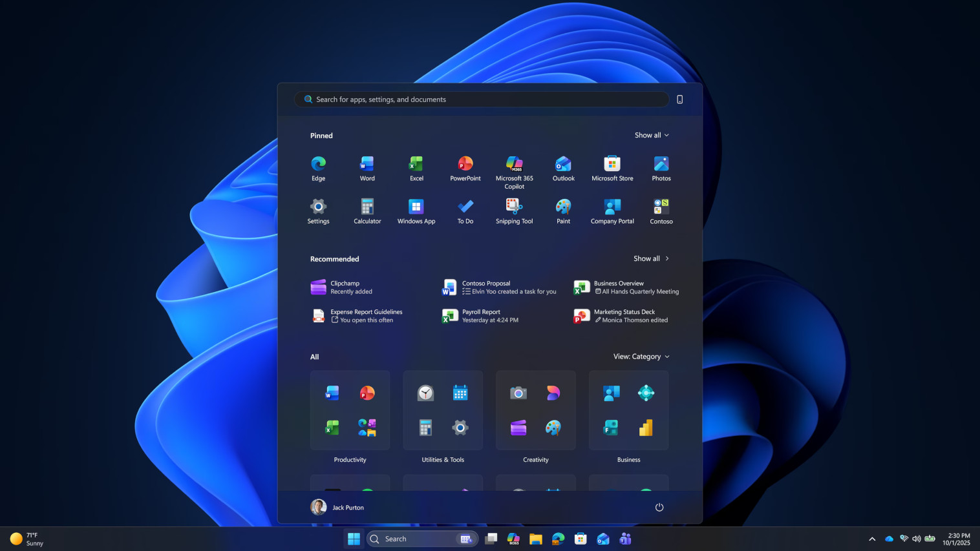
Task: Open Word inside the Productivity category tile
Action: (332, 393)
